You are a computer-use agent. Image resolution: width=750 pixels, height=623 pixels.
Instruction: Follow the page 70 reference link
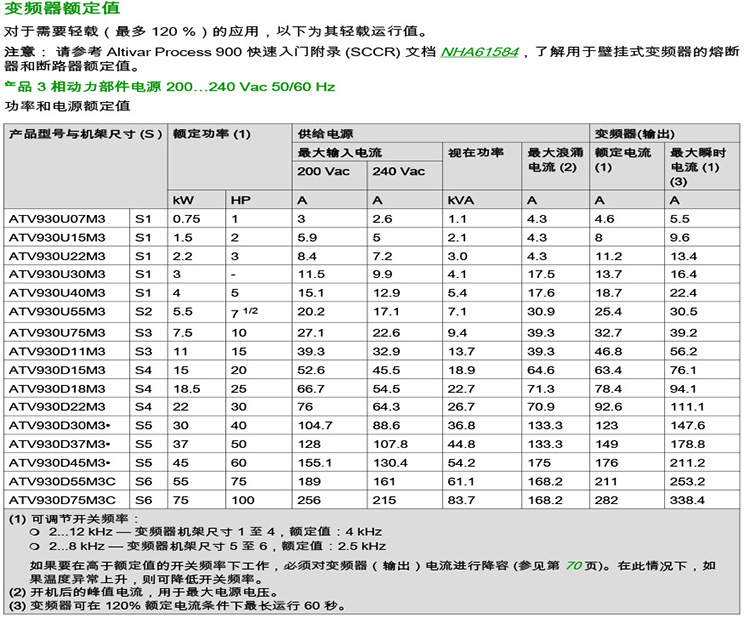[x=573, y=566]
